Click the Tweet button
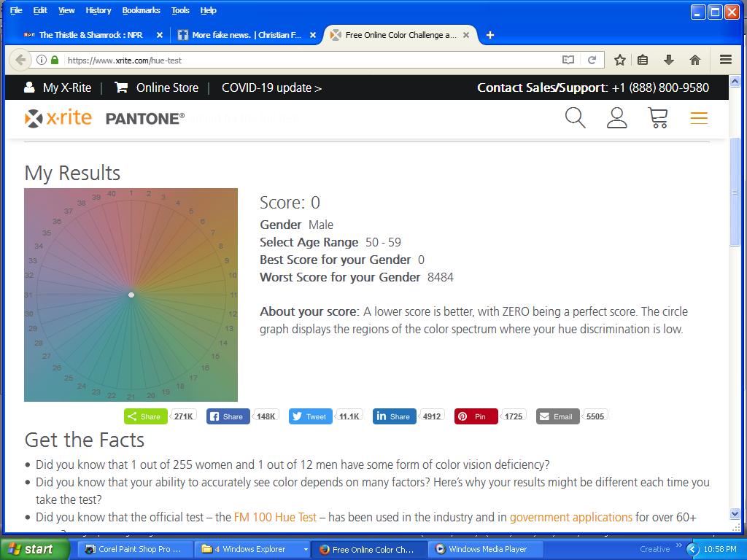This screenshot has width=747, height=560. tap(310, 416)
